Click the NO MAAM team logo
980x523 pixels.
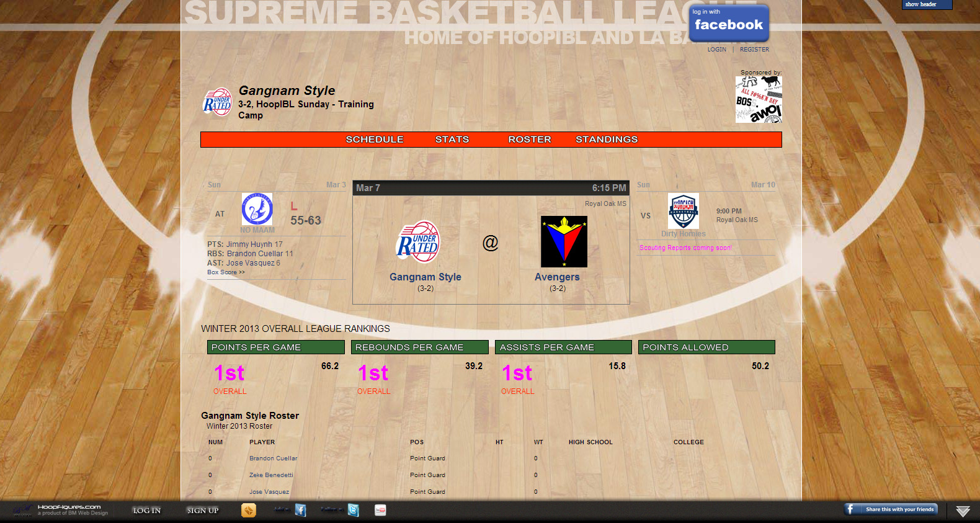point(257,209)
